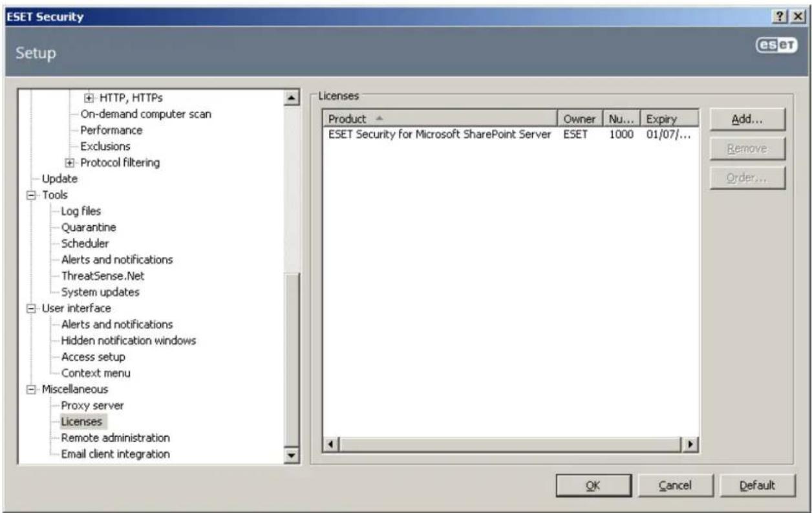Screen dimensions: 812x513
Task: Click the Order... button
Action: (747, 178)
